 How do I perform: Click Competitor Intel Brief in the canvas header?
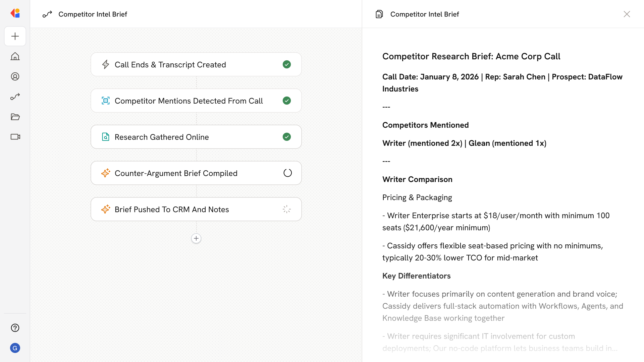coord(93,14)
